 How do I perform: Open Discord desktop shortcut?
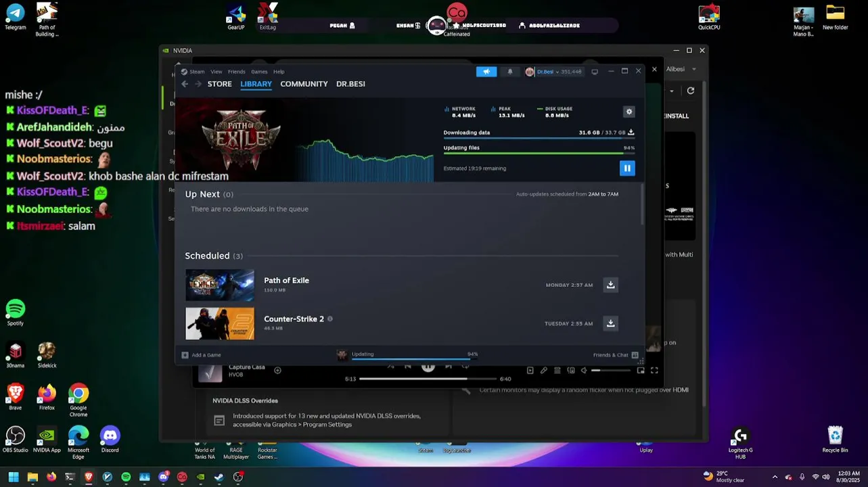coord(110,439)
